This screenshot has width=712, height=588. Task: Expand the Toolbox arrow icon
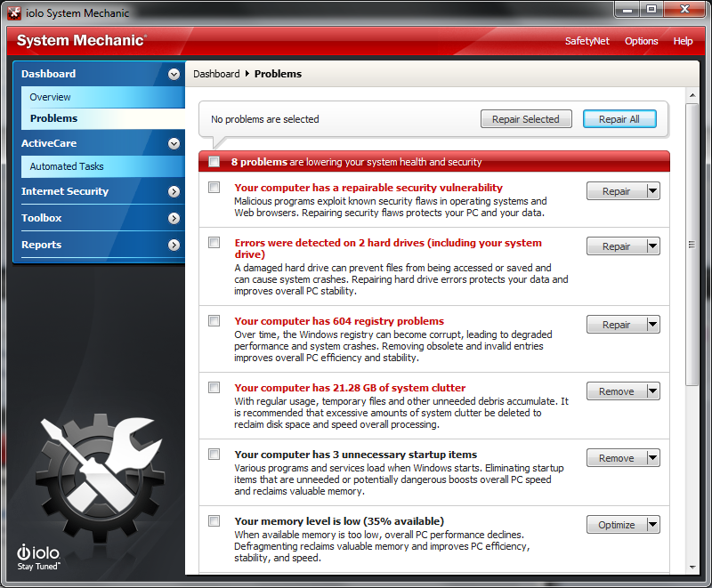174,218
